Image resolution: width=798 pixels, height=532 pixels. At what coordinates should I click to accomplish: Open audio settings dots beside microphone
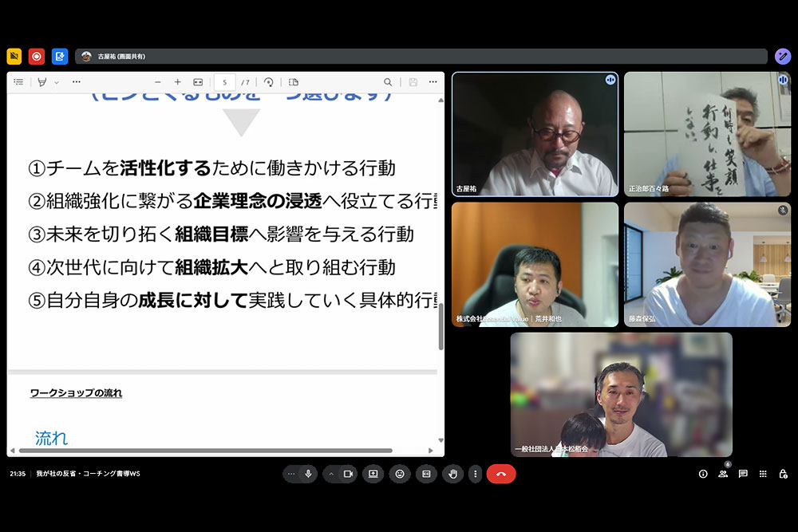(291, 474)
